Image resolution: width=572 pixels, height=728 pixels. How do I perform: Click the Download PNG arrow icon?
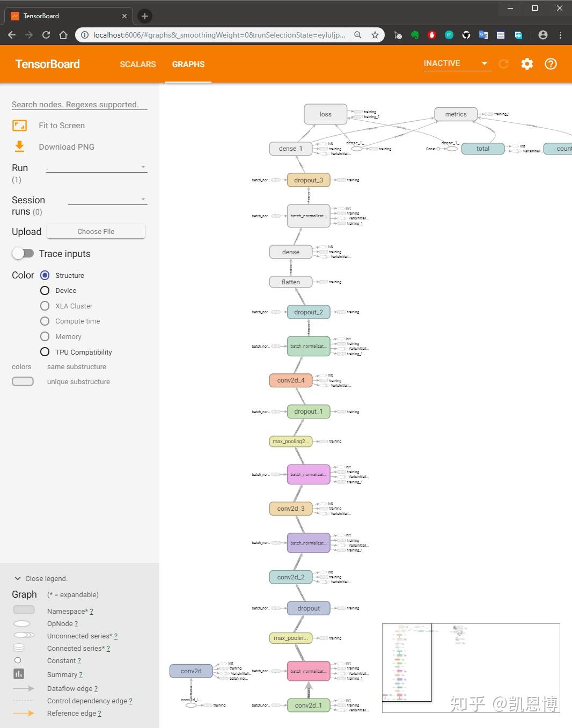(x=19, y=146)
